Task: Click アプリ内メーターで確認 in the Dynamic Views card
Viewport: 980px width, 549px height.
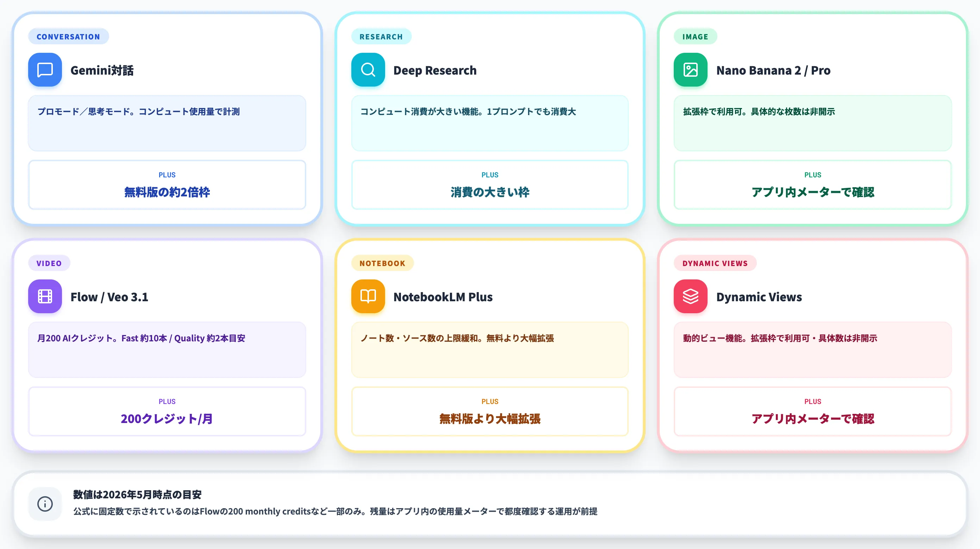Action: [x=812, y=419]
